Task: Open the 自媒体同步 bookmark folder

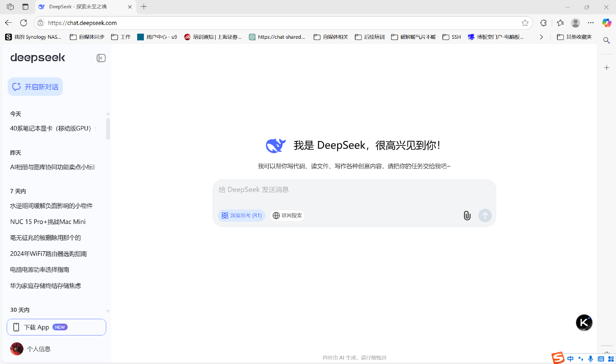Action: pyautogui.click(x=87, y=37)
